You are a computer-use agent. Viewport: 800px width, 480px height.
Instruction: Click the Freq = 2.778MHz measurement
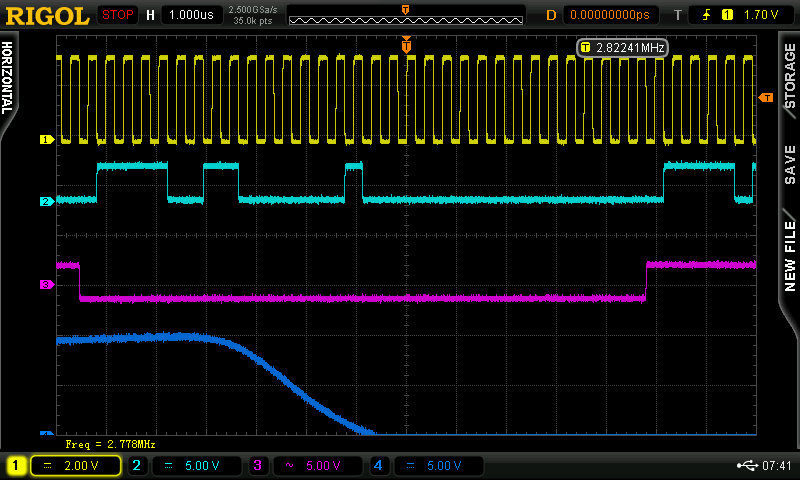pyautogui.click(x=110, y=444)
